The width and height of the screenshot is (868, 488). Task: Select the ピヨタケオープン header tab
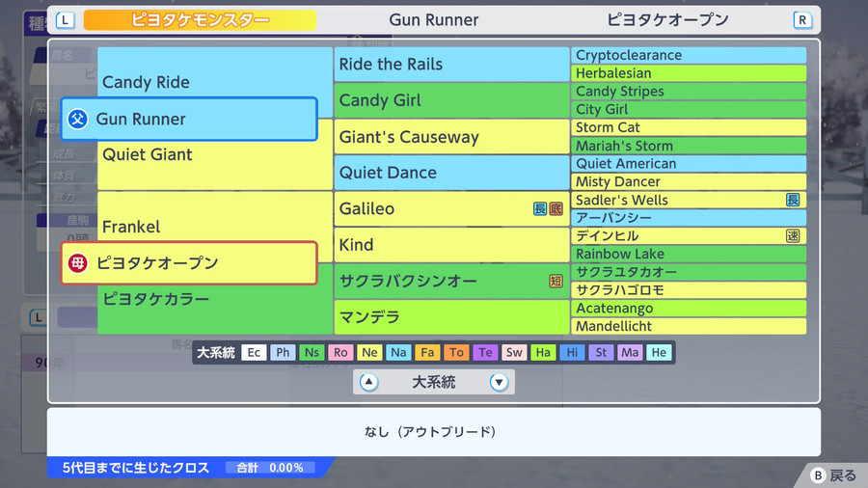[x=667, y=20]
